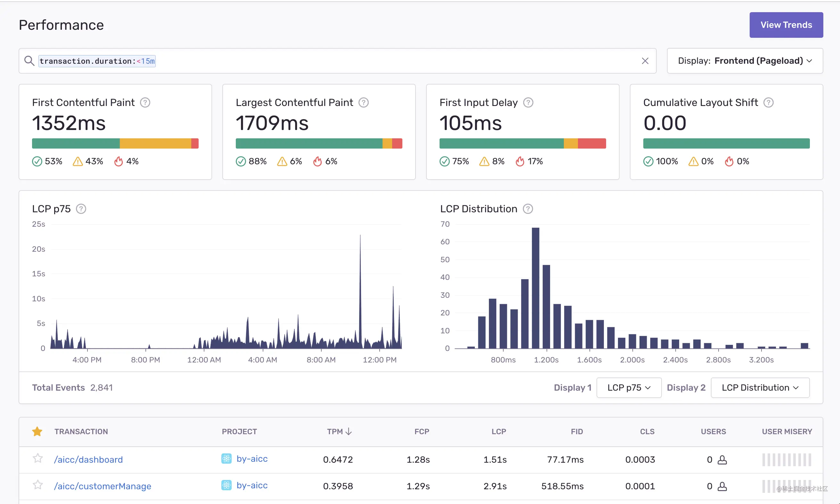The height and width of the screenshot is (504, 840).
Task: Click the Largest Contentful Paint distribution bar
Action: [x=319, y=143]
